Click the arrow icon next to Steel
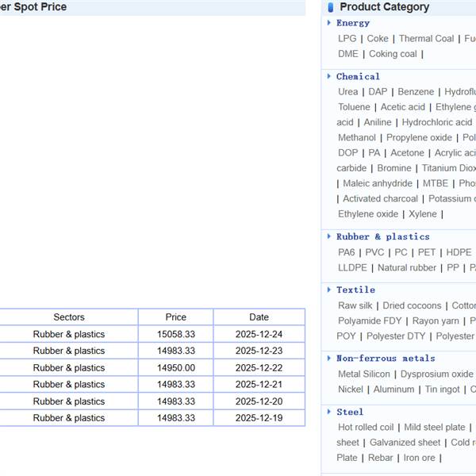476x476 pixels. click(x=329, y=412)
